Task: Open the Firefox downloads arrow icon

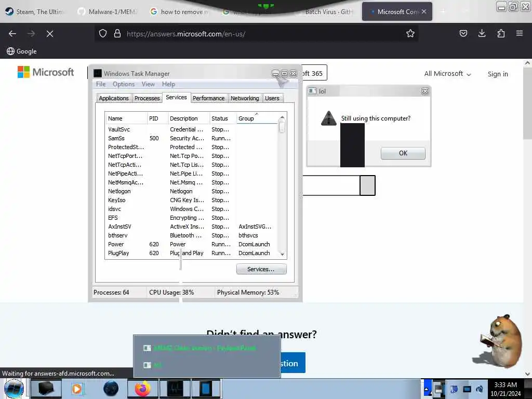Action: pyautogui.click(x=482, y=33)
